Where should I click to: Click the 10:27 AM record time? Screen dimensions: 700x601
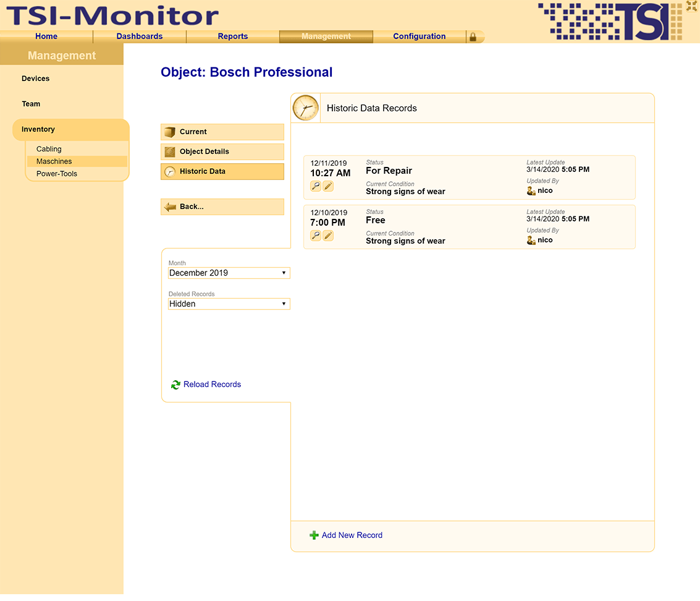pyautogui.click(x=331, y=173)
